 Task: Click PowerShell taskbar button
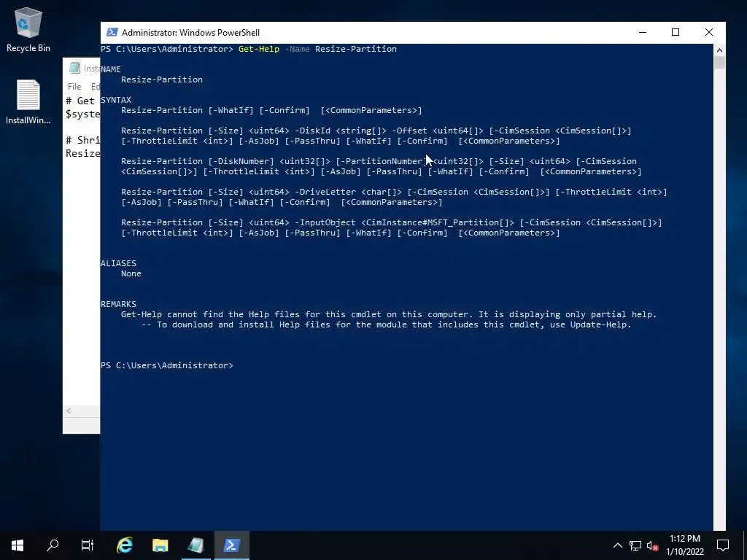(x=231, y=545)
